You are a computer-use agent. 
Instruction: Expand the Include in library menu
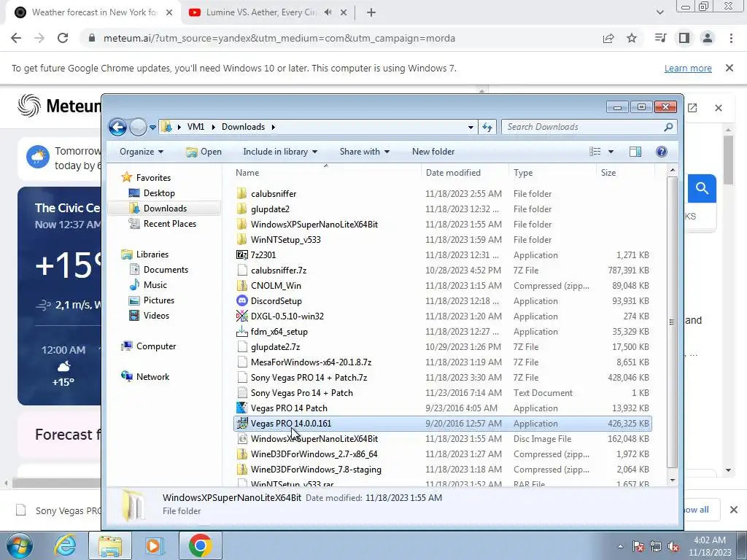click(280, 152)
